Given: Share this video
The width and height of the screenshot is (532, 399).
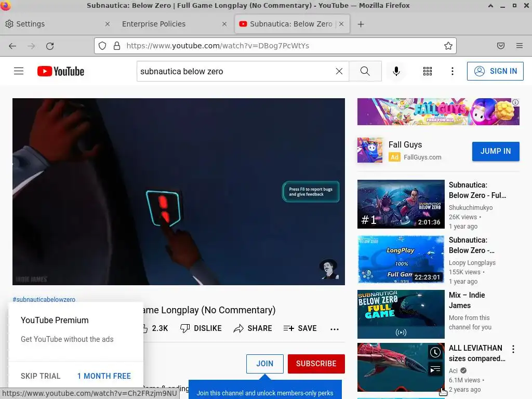Looking at the screenshot, I should coord(253,328).
